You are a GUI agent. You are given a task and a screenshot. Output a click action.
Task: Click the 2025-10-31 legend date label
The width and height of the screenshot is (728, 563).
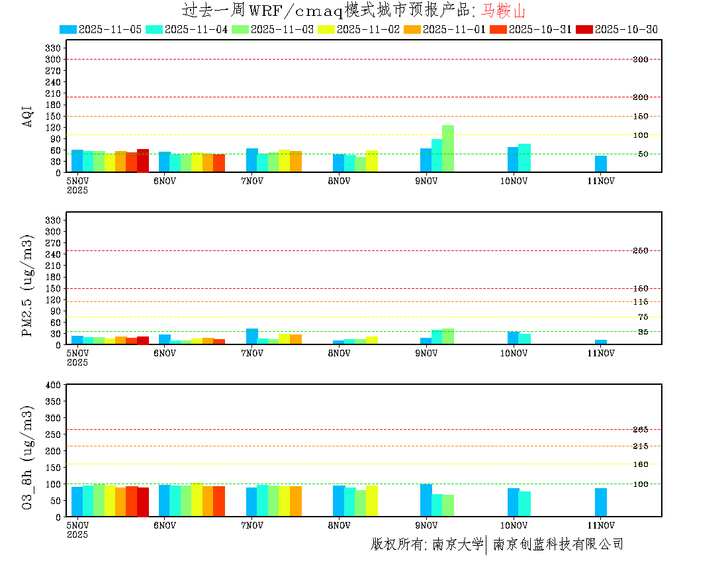(539, 29)
